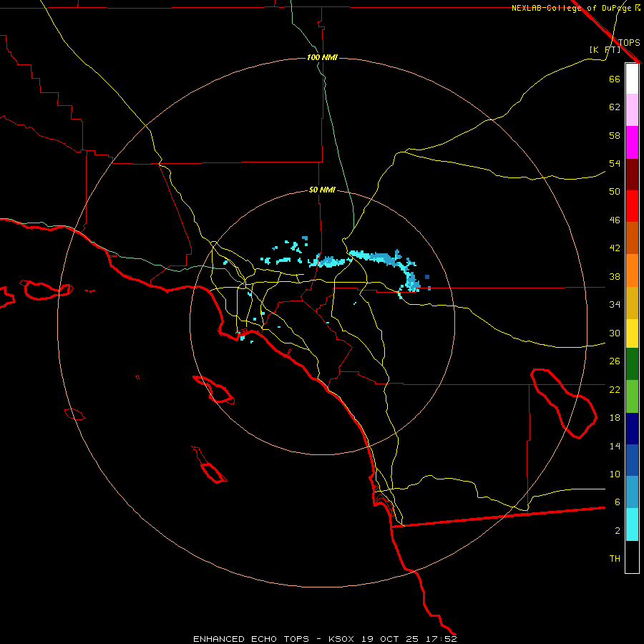Image resolution: width=644 pixels, height=644 pixels.
Task: Click the '54' legend value
Action: click(615, 163)
